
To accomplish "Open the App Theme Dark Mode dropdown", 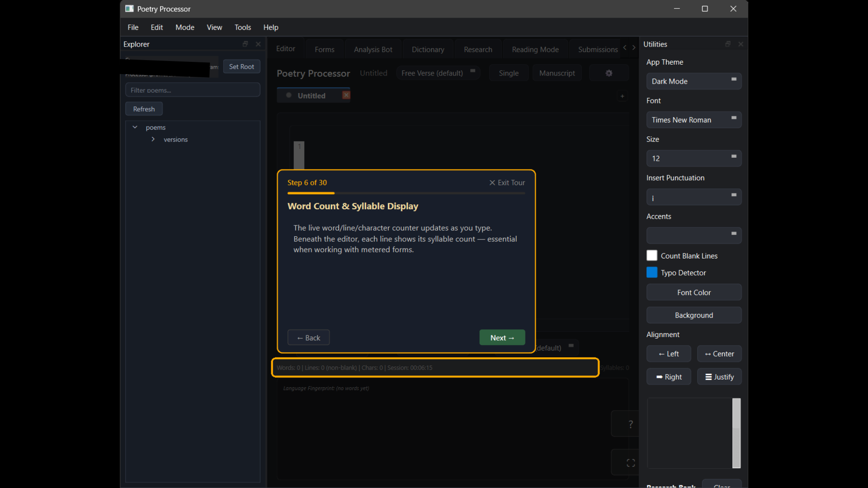I will [693, 81].
